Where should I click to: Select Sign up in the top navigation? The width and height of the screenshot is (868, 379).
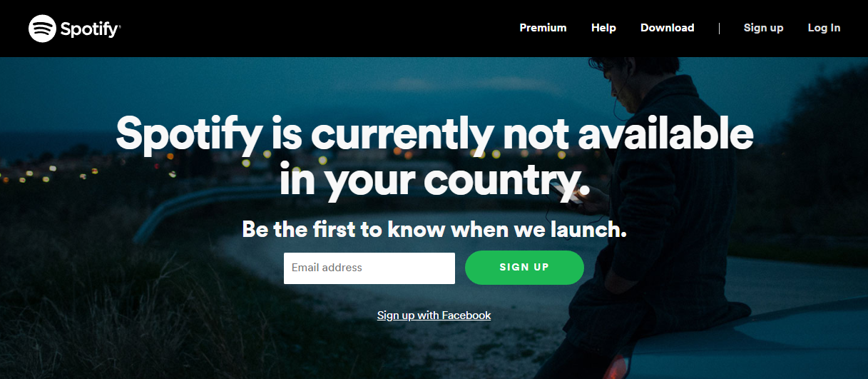tap(763, 28)
